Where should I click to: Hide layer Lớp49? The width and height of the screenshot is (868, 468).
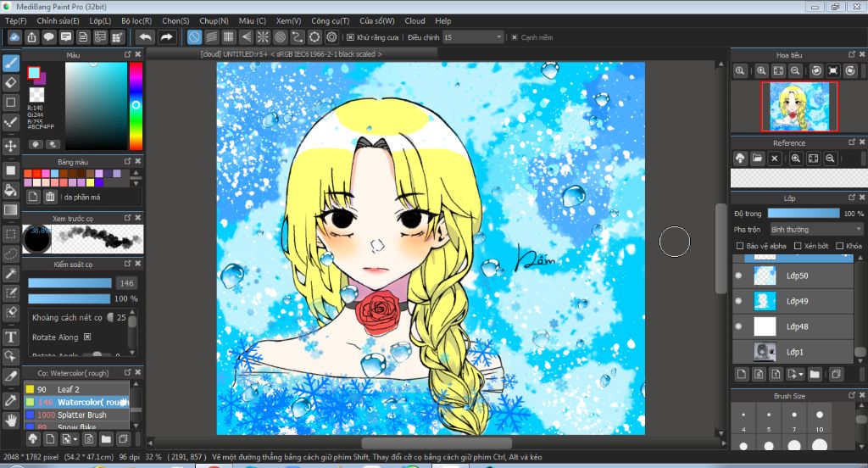738,301
